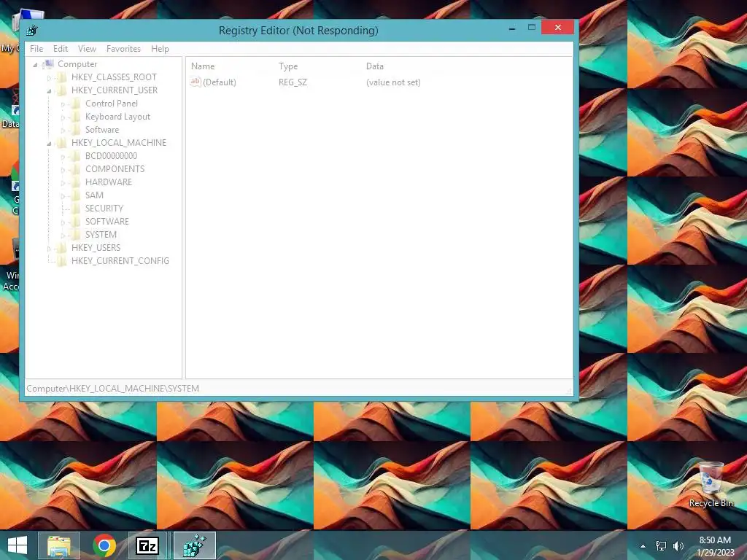This screenshot has height=560, width=747.
Task: Select the (Default) value name
Action: click(x=220, y=82)
